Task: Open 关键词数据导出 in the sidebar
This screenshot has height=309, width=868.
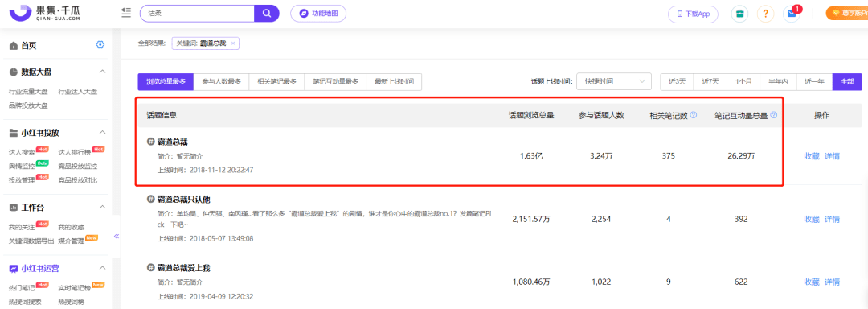Action: pos(31,241)
